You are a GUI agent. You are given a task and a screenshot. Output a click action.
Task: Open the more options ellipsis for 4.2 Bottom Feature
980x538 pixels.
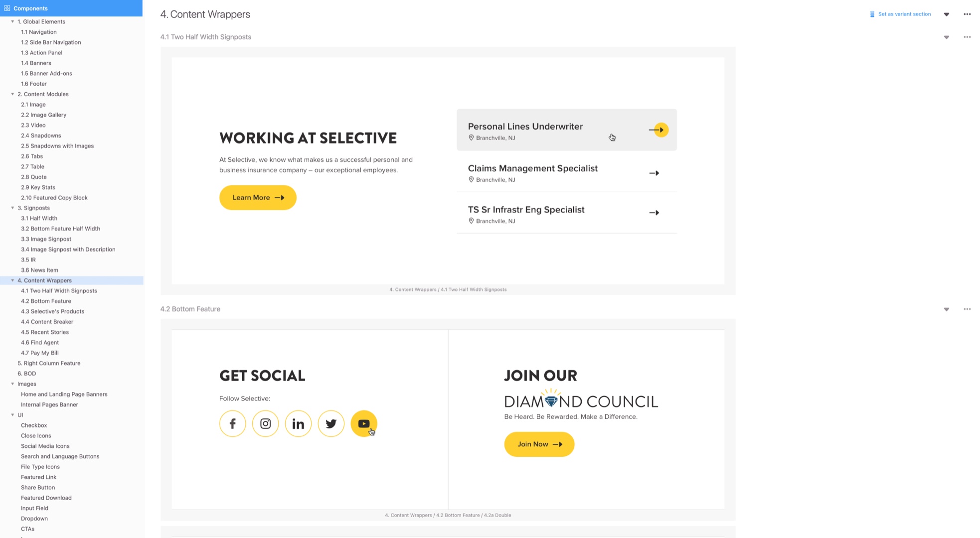click(x=967, y=309)
